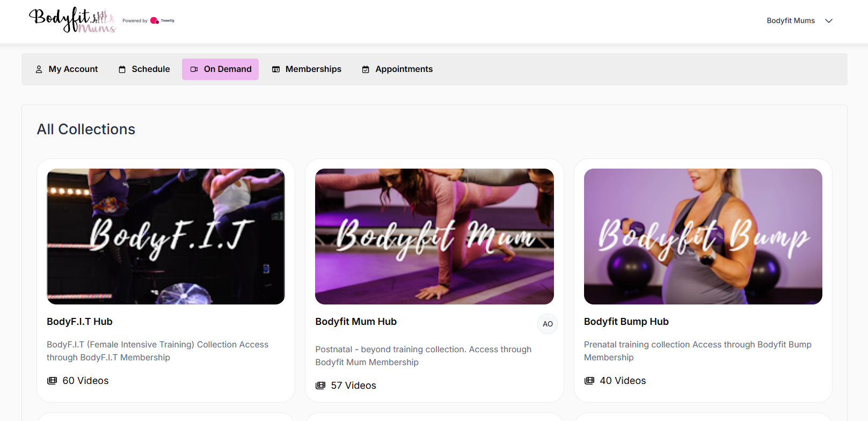868x421 pixels.
Task: Open the BodyF.I.T collection thumbnail
Action: (x=166, y=236)
